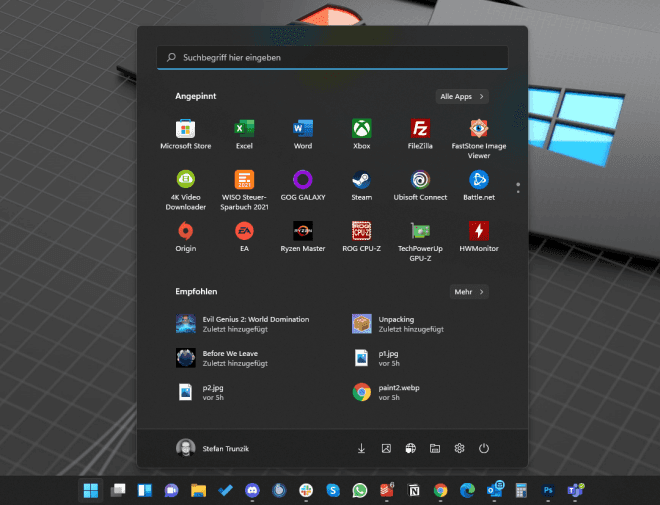Open FileZilla from pinned apps
Viewport: 660px width, 505px height.
tap(420, 135)
